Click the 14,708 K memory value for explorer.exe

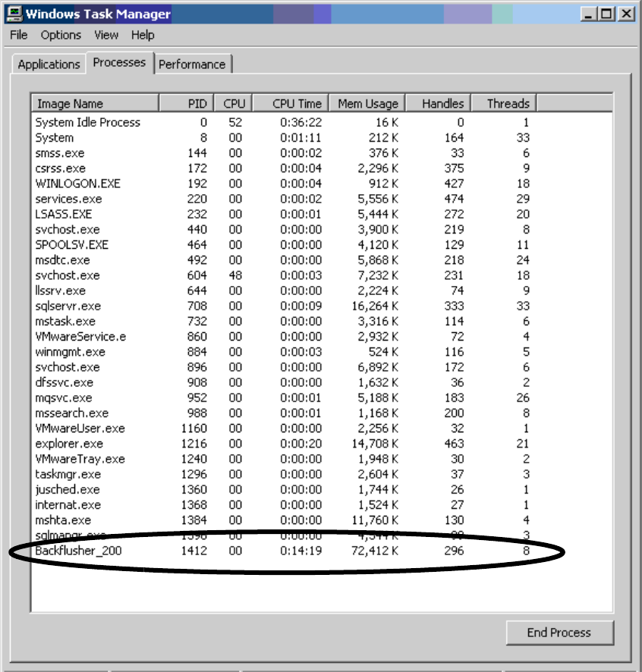pyautogui.click(x=375, y=444)
